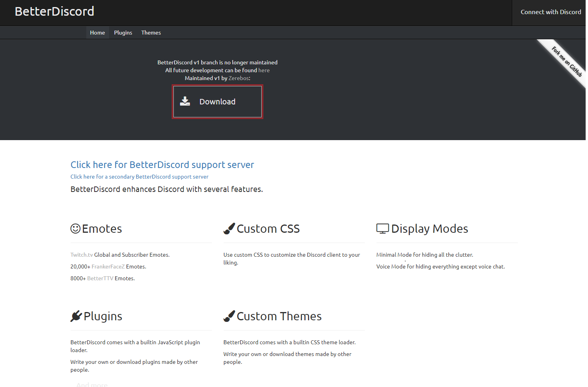Follow the Twitch.tv link
588x387 pixels.
(x=82, y=255)
